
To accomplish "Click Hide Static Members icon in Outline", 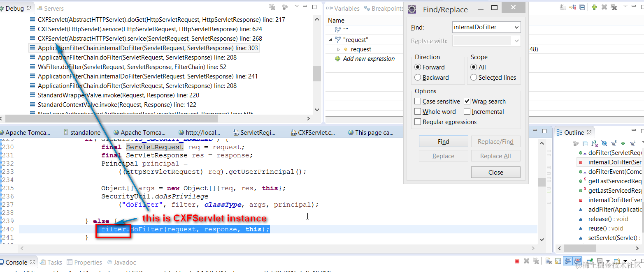I will pos(614,143).
